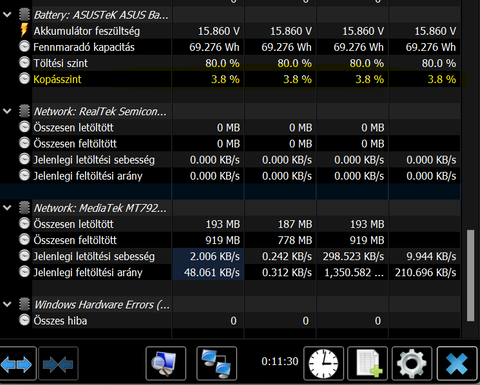Click the 2.006 KB/s download speed cell

(x=208, y=256)
